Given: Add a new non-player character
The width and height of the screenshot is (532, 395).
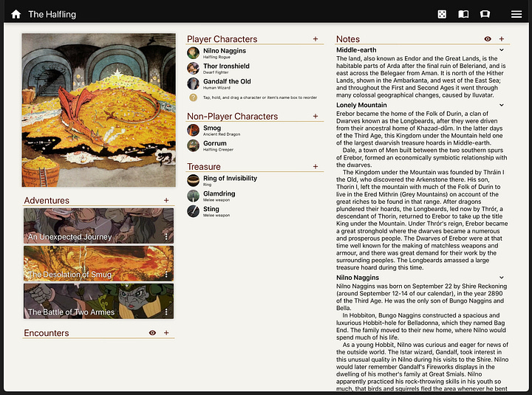Looking at the screenshot, I should coord(316,117).
